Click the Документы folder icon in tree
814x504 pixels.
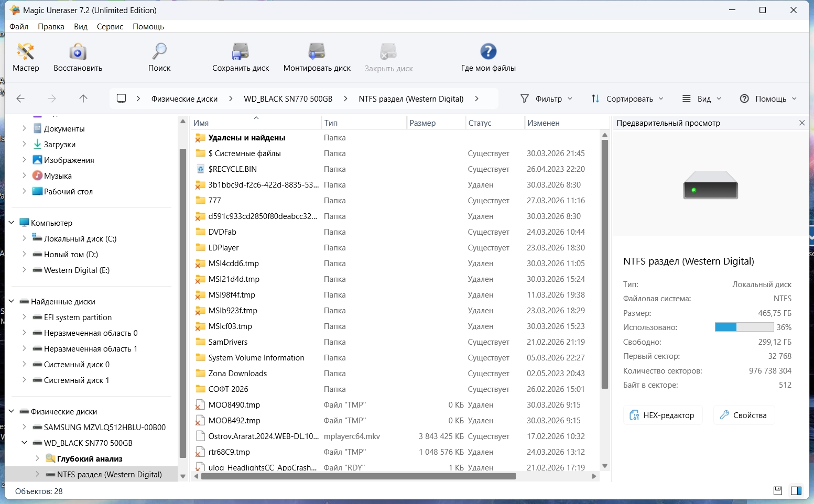click(37, 128)
